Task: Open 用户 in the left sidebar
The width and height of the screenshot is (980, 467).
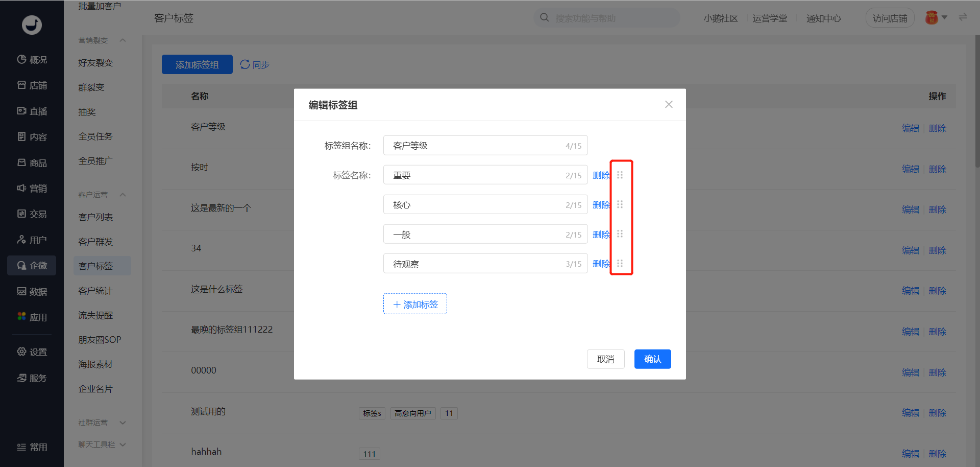Action: [x=32, y=240]
